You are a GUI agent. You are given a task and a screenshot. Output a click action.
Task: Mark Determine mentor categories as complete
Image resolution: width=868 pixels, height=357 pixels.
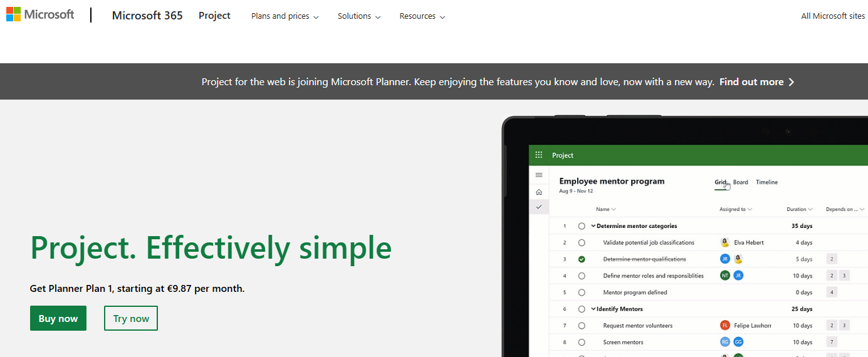[582, 226]
